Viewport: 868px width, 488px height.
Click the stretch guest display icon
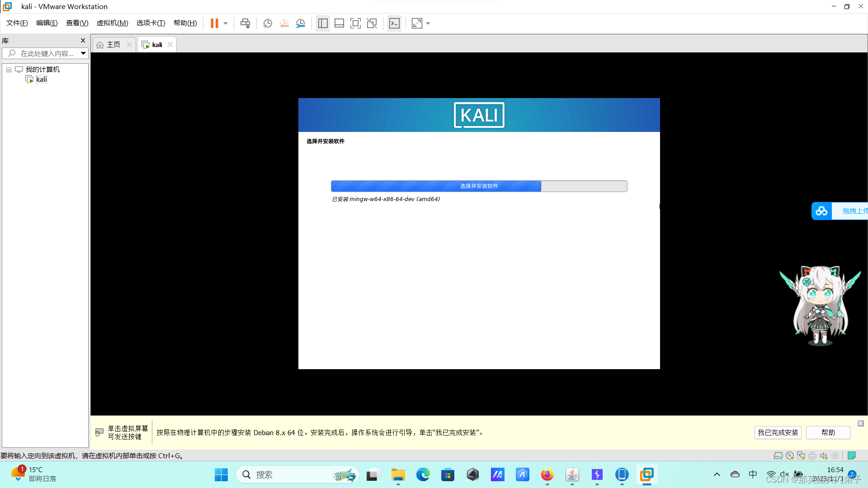point(417,23)
